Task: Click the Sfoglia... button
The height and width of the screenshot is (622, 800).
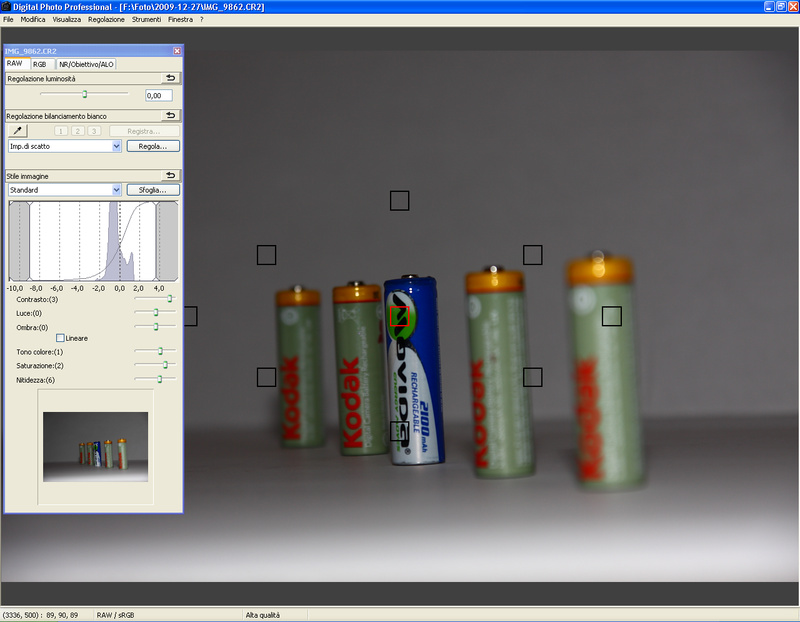Action: click(153, 190)
